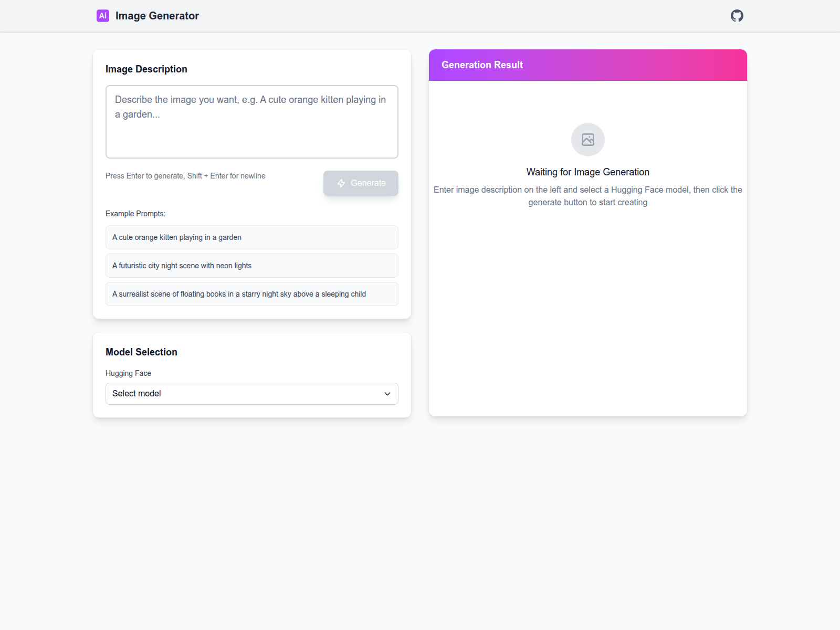Screen dimensions: 840x630
Task: Click the Hugging Face label
Action: 128,373
